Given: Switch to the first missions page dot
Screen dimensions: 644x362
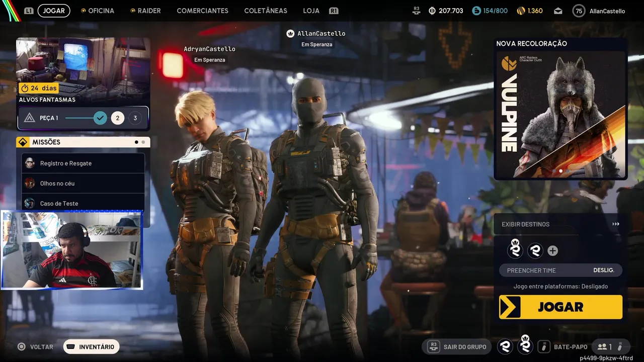Looking at the screenshot, I should click(x=136, y=142).
